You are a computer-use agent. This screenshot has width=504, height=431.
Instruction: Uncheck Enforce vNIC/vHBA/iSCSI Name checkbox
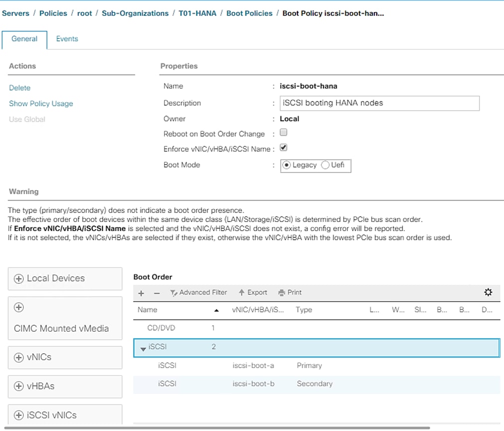(x=284, y=148)
